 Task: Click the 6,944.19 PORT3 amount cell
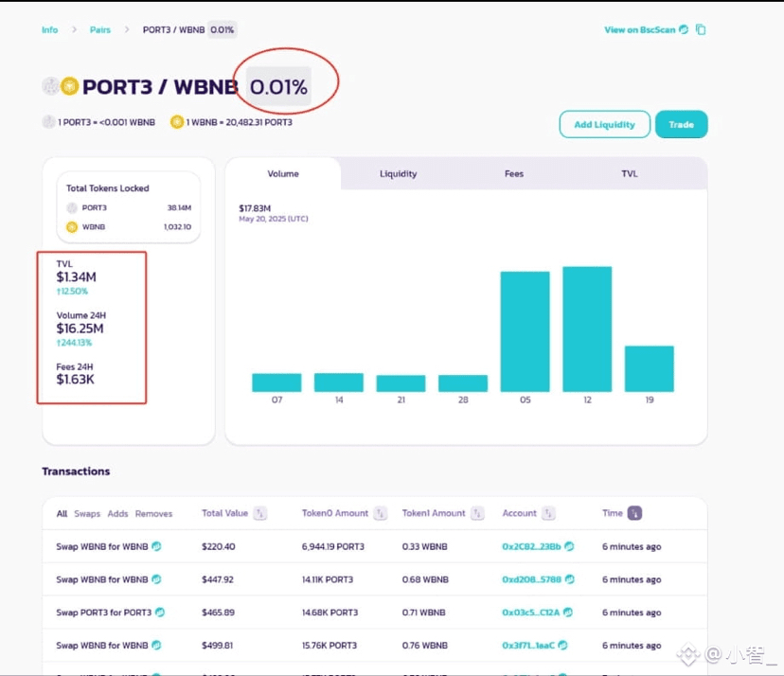pyautogui.click(x=333, y=546)
